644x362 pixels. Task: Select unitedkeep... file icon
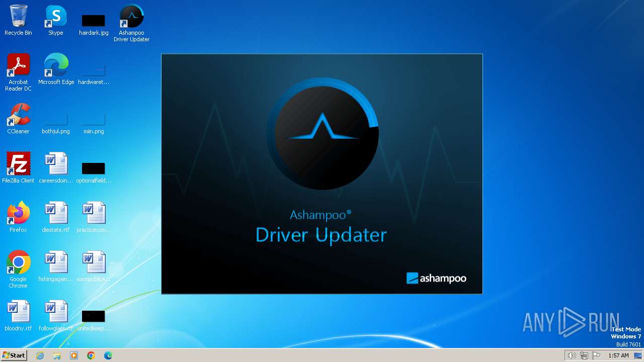pyautogui.click(x=94, y=320)
